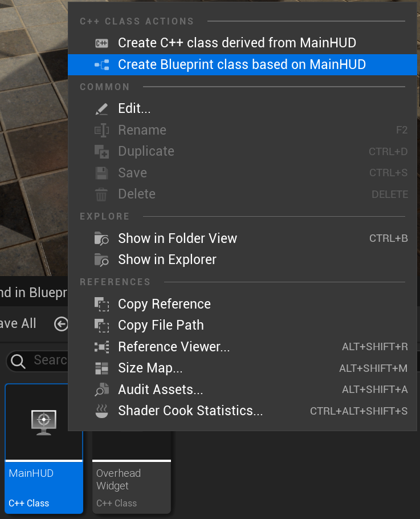Click the ALT+SHIFT+A shortcut text

click(x=374, y=390)
